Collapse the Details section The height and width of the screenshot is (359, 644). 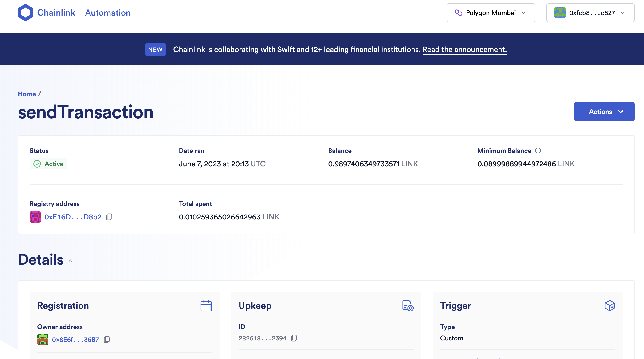[70, 261]
